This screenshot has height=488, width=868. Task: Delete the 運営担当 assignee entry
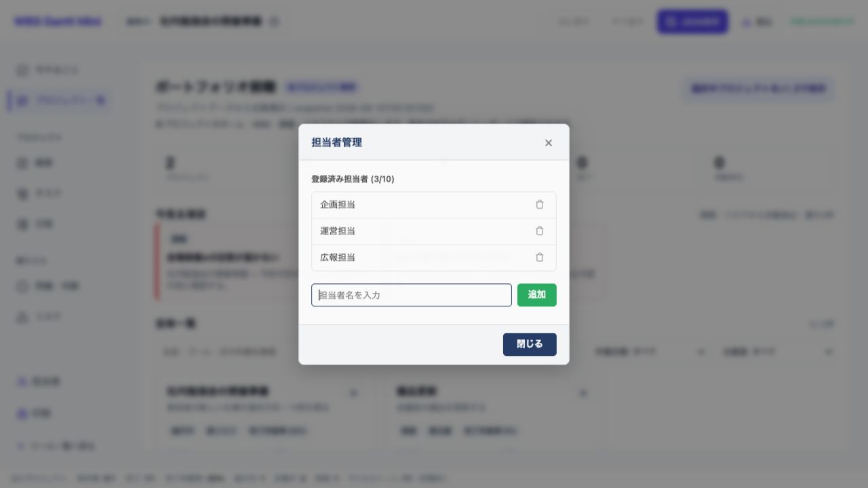tap(540, 231)
